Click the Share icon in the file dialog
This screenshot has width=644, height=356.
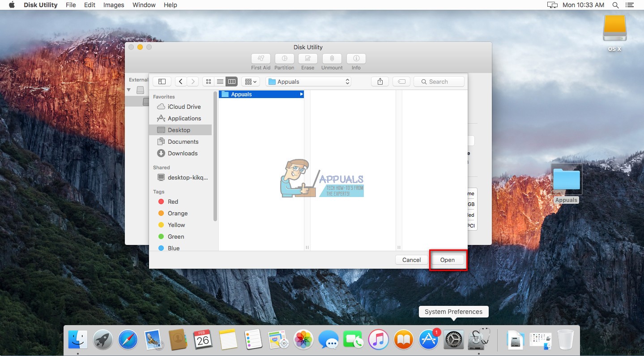pyautogui.click(x=380, y=81)
